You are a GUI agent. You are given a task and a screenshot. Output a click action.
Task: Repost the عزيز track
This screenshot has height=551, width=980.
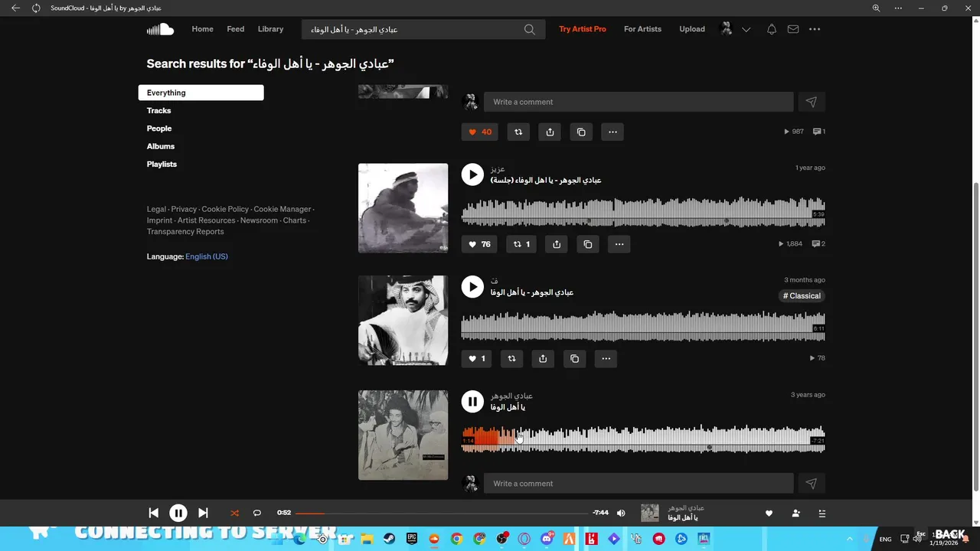pos(521,244)
